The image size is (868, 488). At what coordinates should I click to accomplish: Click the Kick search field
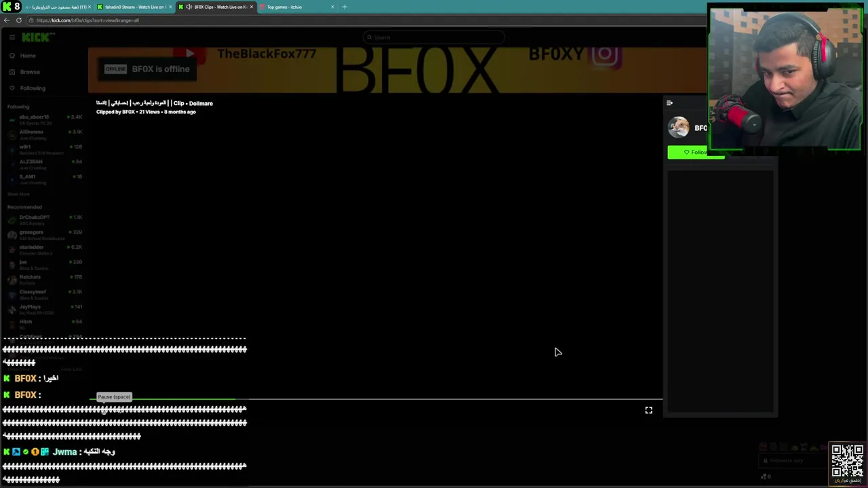pos(434,37)
